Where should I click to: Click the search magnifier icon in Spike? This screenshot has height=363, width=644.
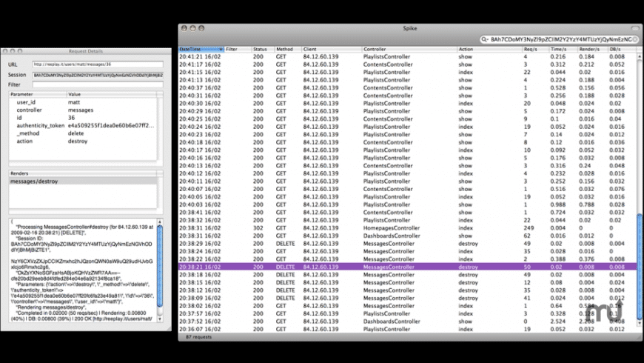click(484, 39)
